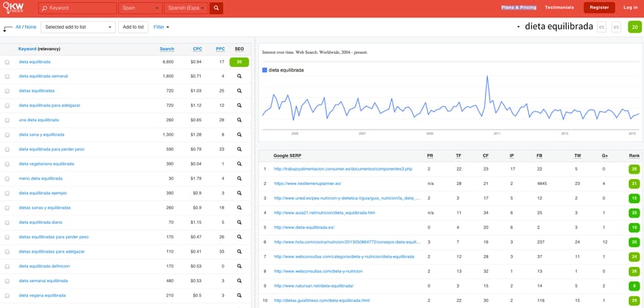Click the Rank column header
The image size is (644, 308).
coord(634,156)
